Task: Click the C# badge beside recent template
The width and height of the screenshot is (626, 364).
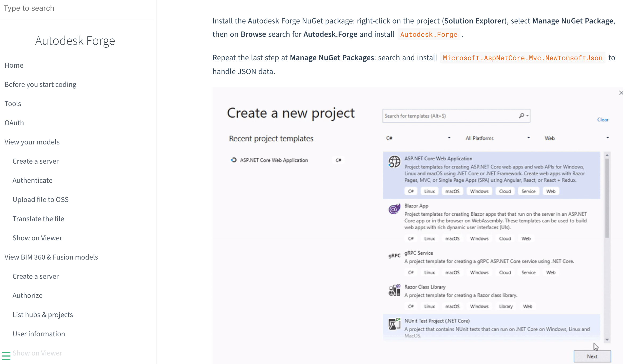Action: [338, 160]
